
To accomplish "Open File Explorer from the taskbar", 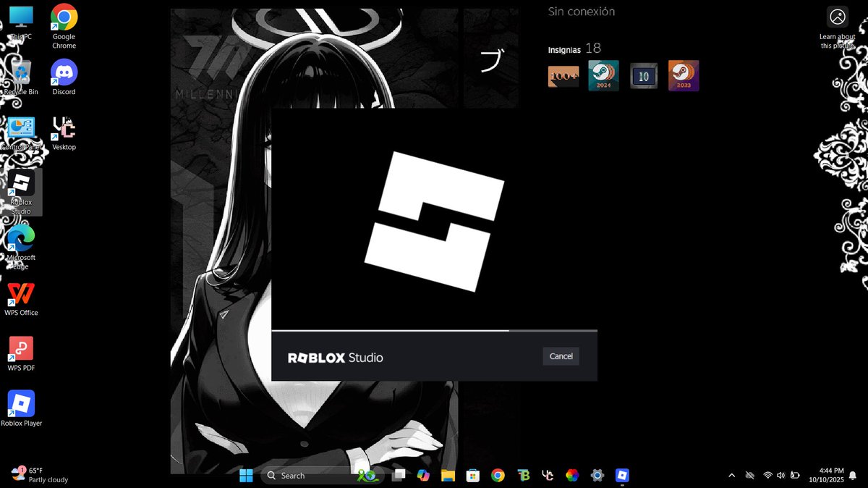I will coord(448,476).
